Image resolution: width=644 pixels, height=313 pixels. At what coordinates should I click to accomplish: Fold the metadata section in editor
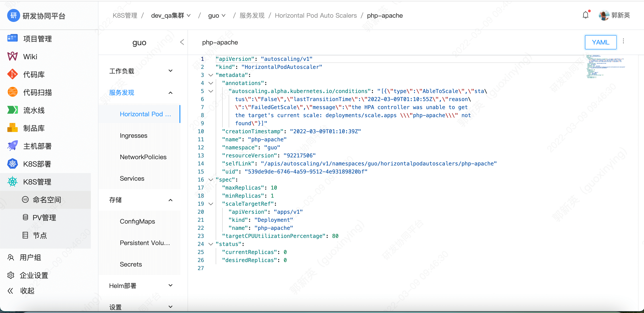(x=211, y=75)
